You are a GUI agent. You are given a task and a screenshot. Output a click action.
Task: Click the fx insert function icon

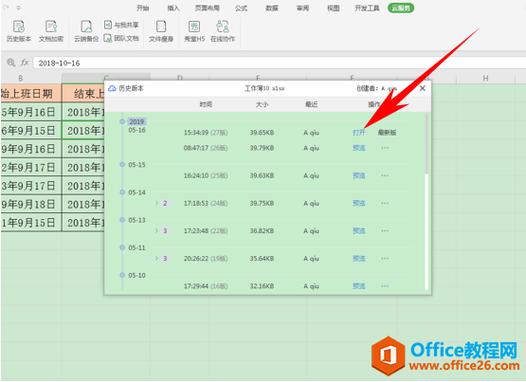(x=25, y=63)
